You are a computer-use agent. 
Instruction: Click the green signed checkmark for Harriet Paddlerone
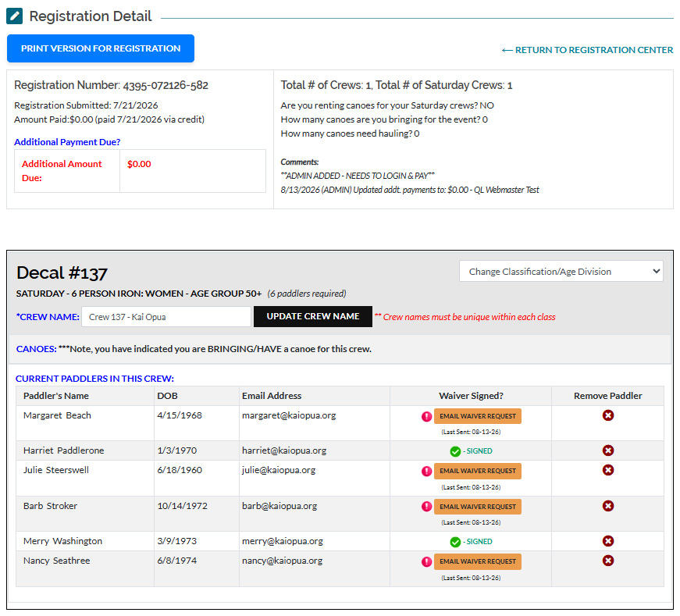[x=455, y=451]
